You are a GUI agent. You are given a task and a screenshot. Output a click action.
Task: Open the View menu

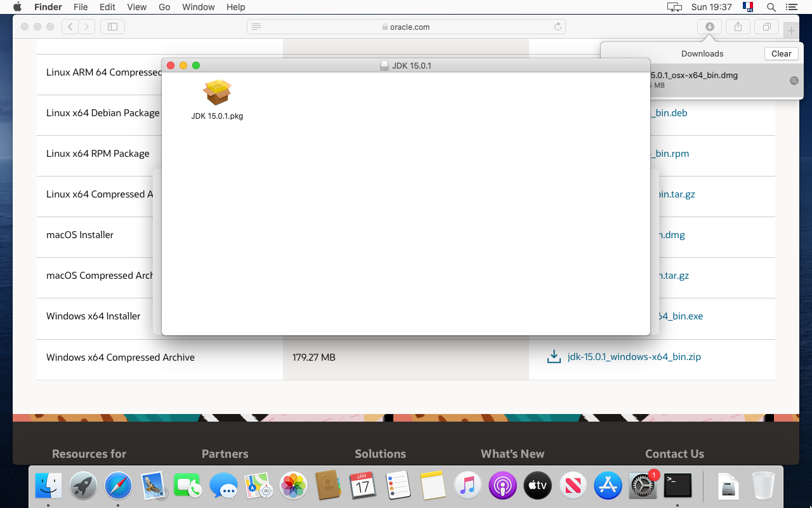click(x=137, y=7)
